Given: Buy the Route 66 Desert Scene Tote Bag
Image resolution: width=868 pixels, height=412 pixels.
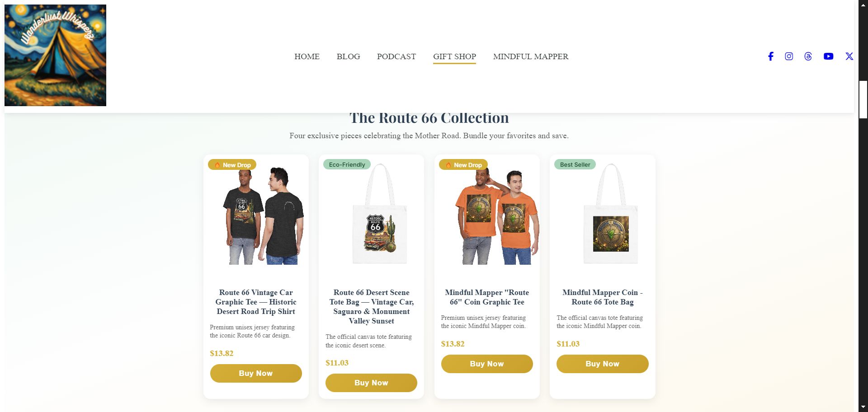Looking at the screenshot, I should 371,383.
